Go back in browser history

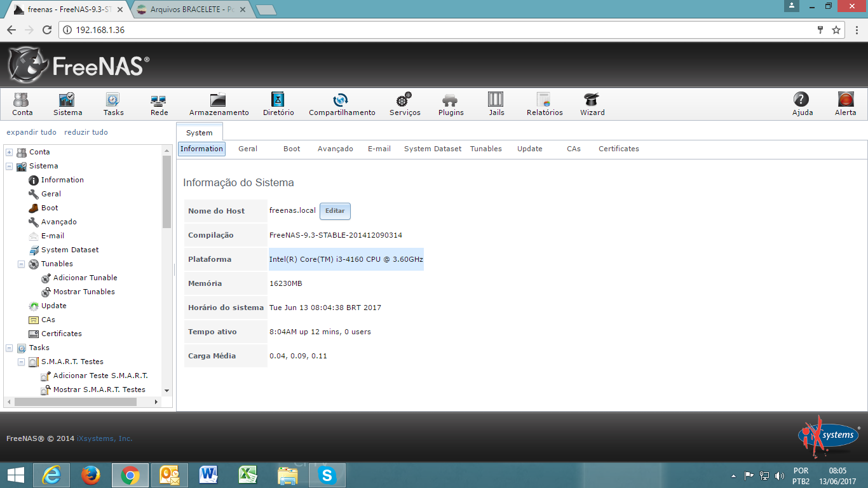click(11, 30)
